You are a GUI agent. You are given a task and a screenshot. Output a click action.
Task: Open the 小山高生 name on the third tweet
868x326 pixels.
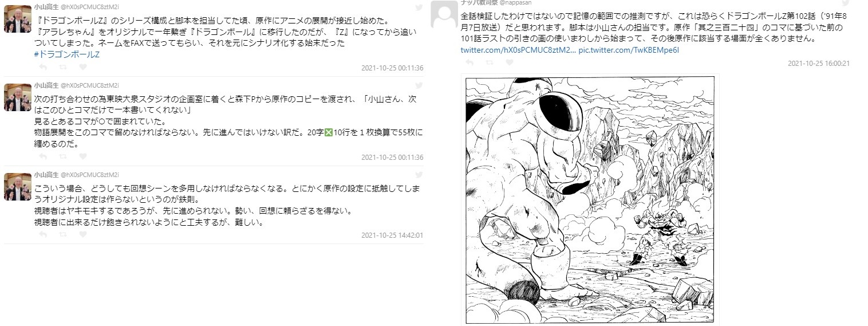click(x=46, y=174)
